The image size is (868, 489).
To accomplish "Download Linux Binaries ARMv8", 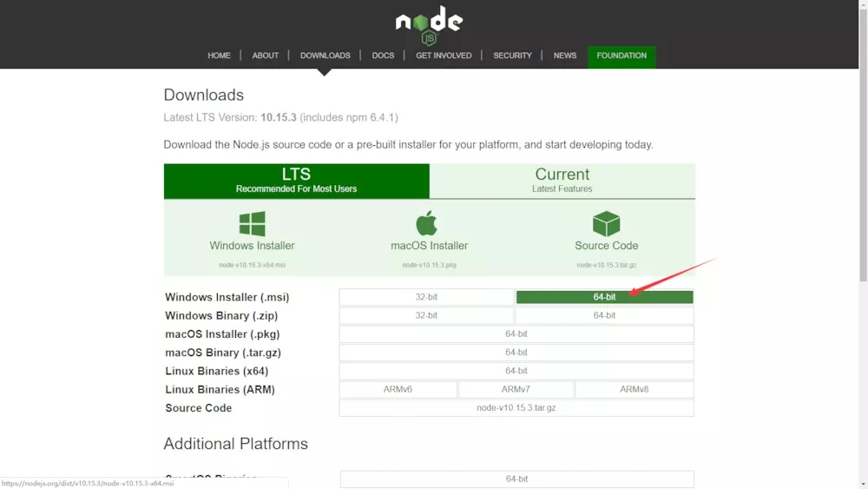I will 635,389.
